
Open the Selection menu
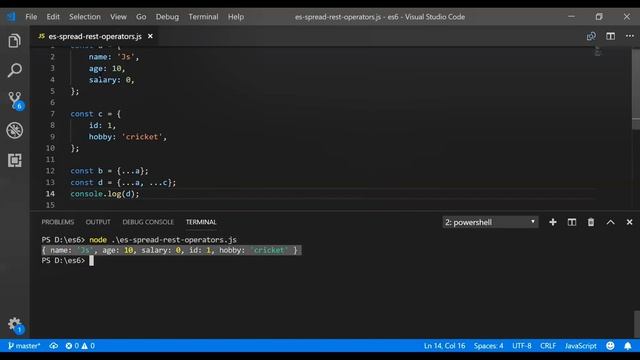click(x=84, y=17)
